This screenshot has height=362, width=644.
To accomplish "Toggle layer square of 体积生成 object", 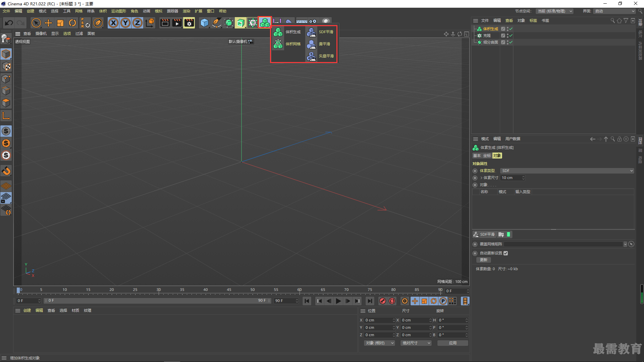I will click(503, 29).
